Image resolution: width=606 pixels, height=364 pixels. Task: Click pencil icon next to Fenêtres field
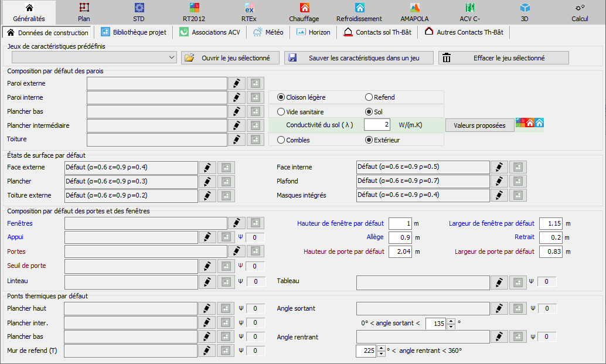point(236,223)
